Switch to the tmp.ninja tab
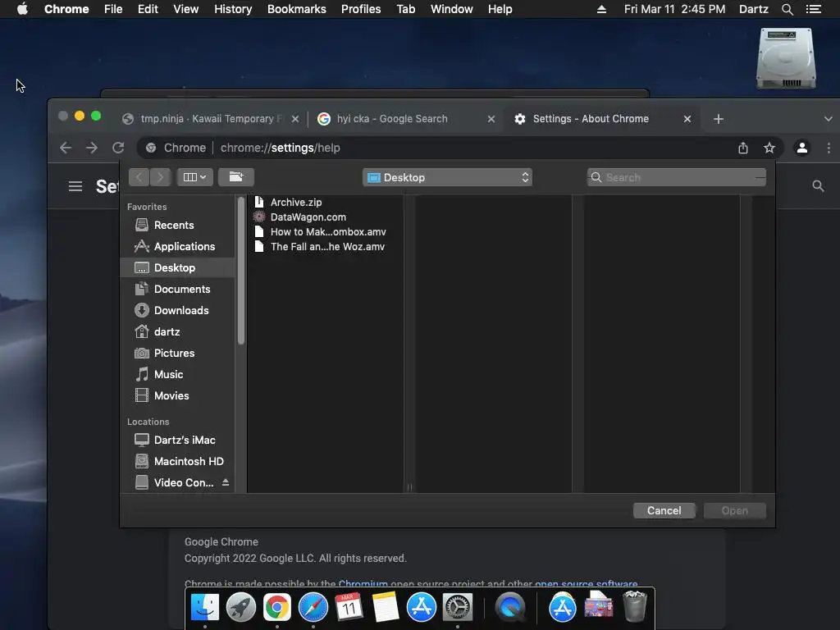 tap(210, 119)
